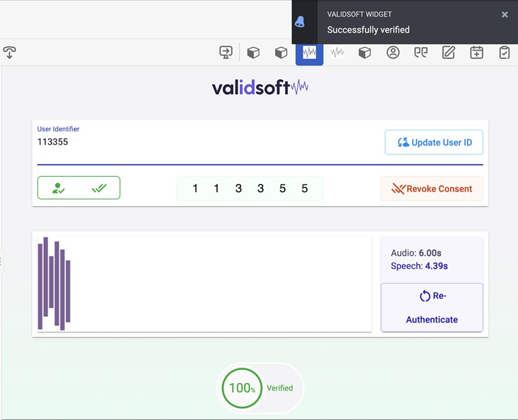Click the purple audio waveform display
The width and height of the screenshot is (518, 420).
[x=204, y=283]
